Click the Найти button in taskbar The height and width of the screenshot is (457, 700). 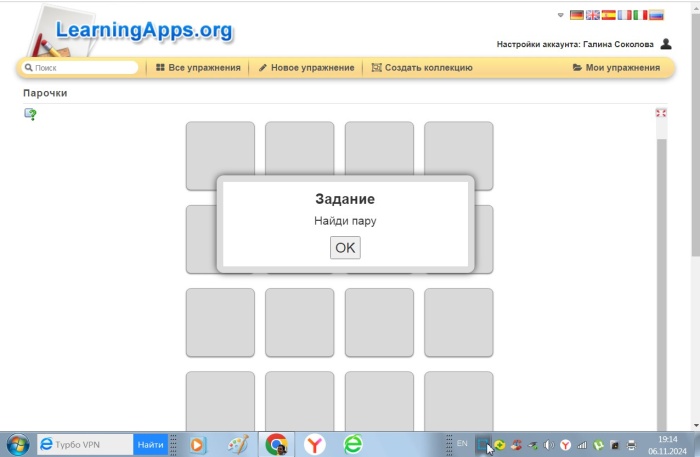click(151, 444)
